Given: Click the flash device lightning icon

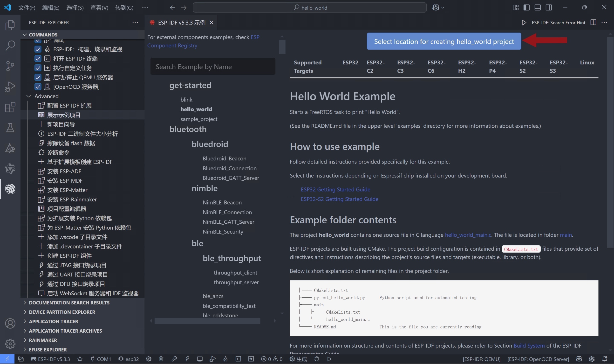Looking at the screenshot, I should (x=187, y=359).
